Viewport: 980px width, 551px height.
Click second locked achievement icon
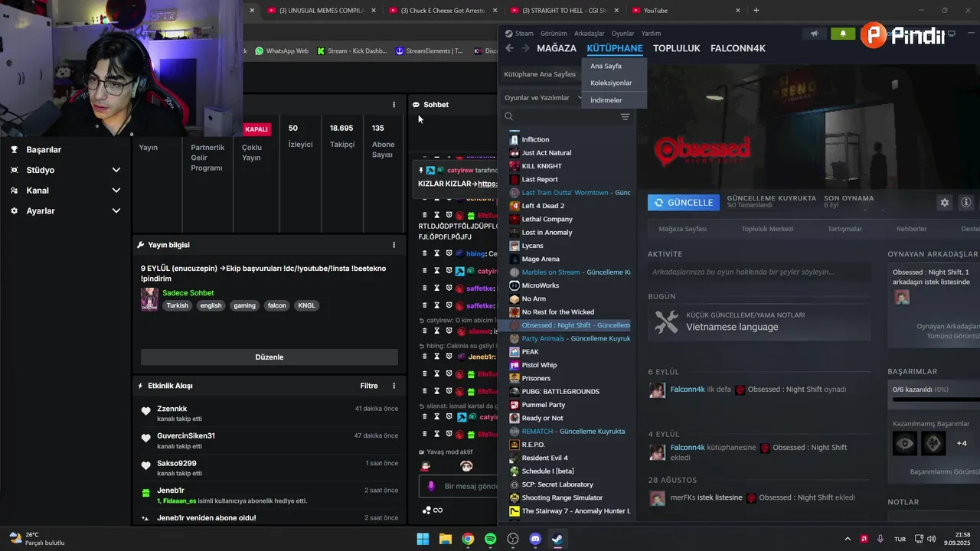[x=933, y=443]
